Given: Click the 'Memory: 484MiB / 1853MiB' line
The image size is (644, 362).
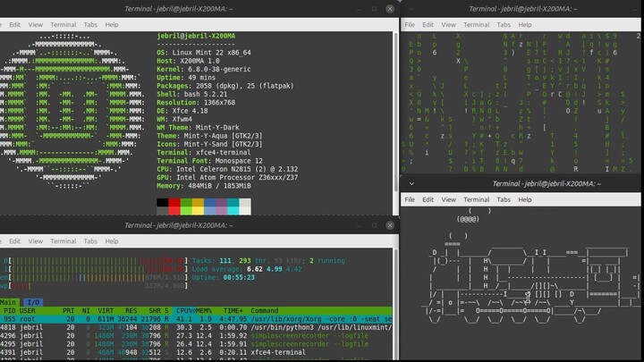Looking at the screenshot, I should pos(204,186).
